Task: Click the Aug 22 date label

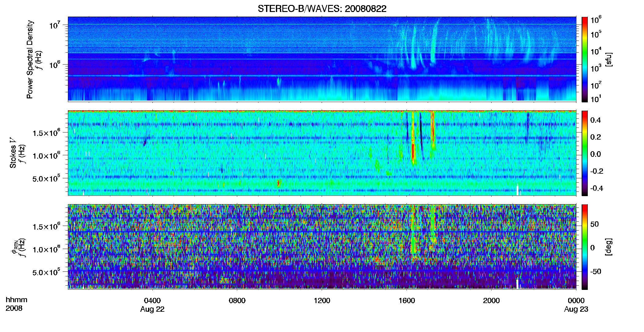Action: click(152, 309)
